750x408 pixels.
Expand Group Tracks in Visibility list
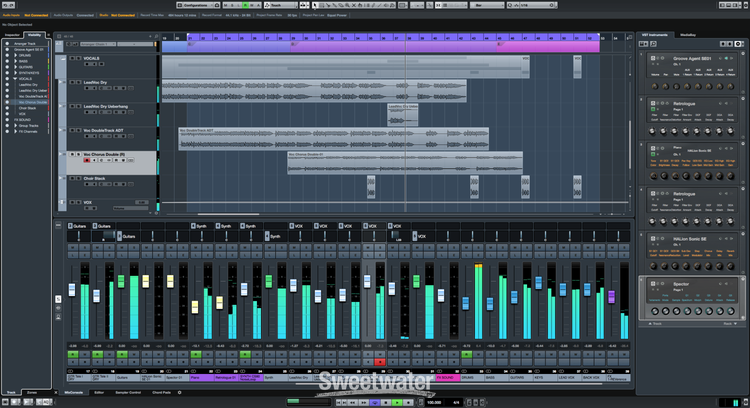(15, 126)
